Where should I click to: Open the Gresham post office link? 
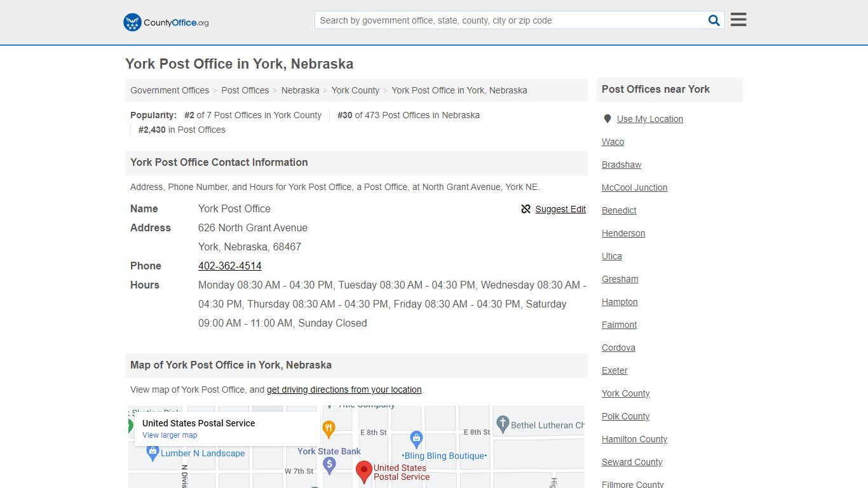(620, 279)
